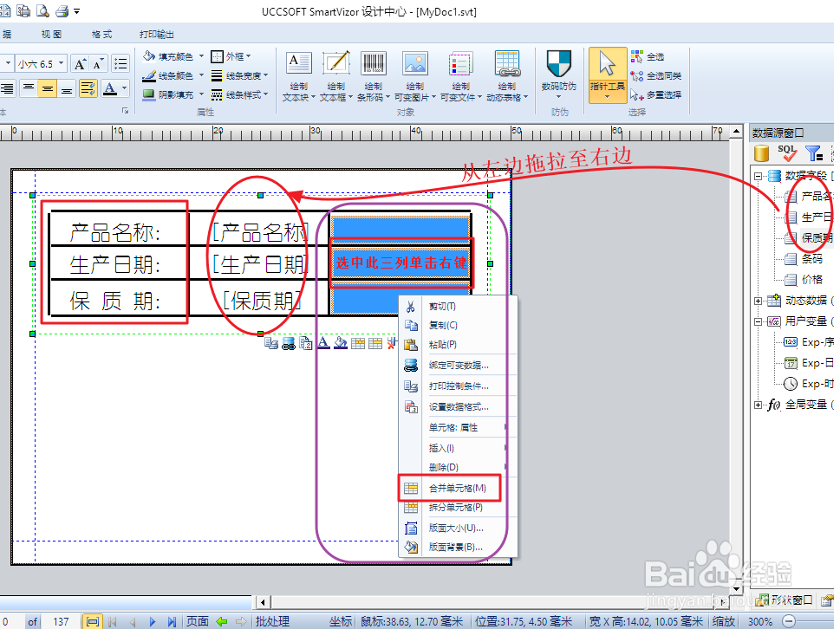This screenshot has width=840, height=629.
Task: Open the 视图 ribbon tab
Action: pyautogui.click(x=51, y=35)
